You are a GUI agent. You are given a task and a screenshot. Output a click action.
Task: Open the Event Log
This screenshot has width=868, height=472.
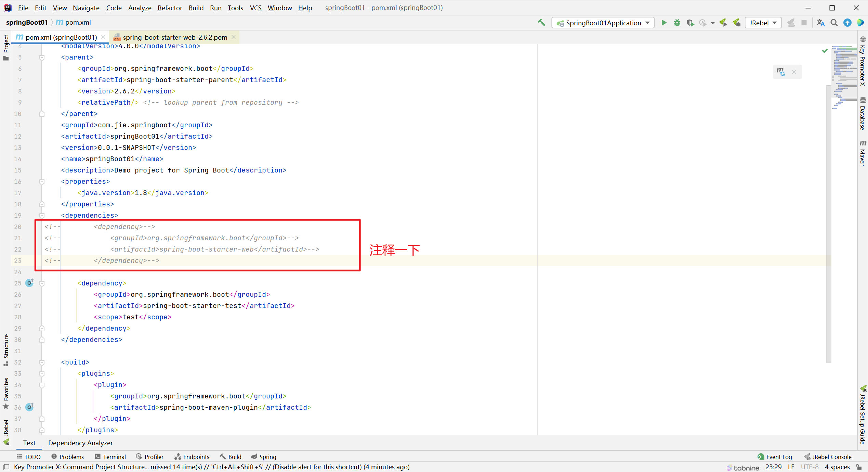[x=775, y=457]
